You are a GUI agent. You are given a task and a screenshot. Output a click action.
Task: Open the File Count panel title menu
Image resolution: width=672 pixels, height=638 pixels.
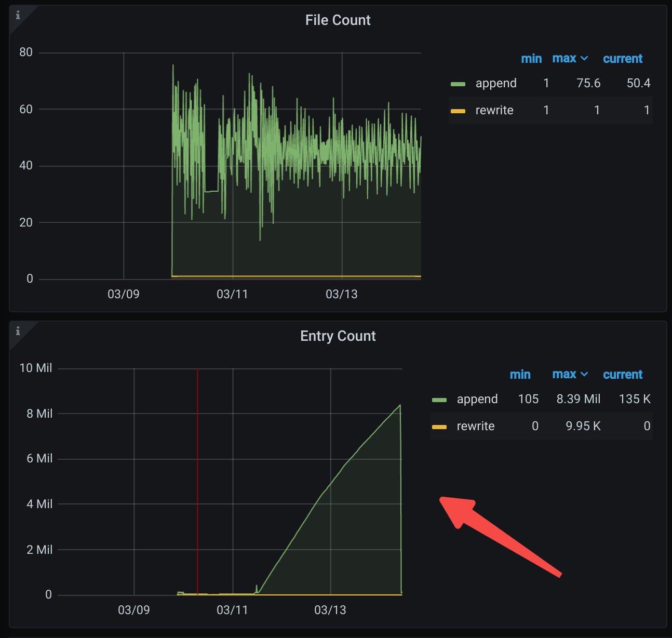[x=338, y=20]
